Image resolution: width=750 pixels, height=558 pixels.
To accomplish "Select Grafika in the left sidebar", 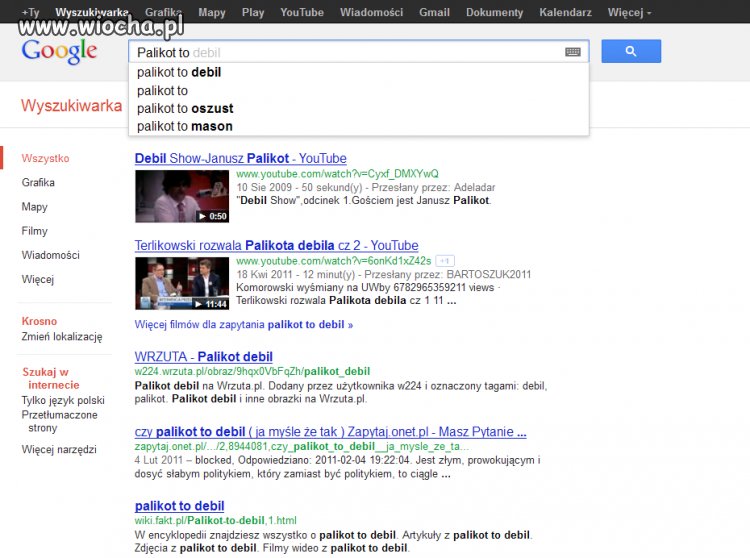I will point(38,182).
